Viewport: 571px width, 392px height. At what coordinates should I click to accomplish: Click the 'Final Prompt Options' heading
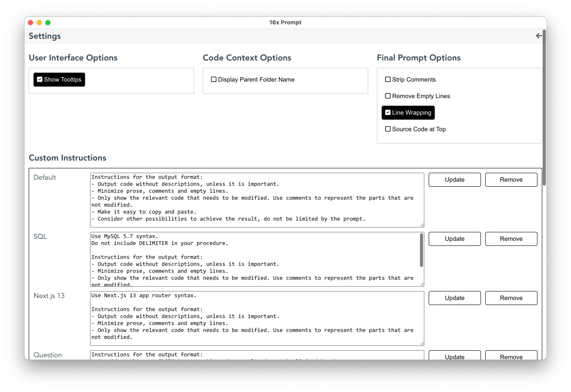pyautogui.click(x=419, y=58)
